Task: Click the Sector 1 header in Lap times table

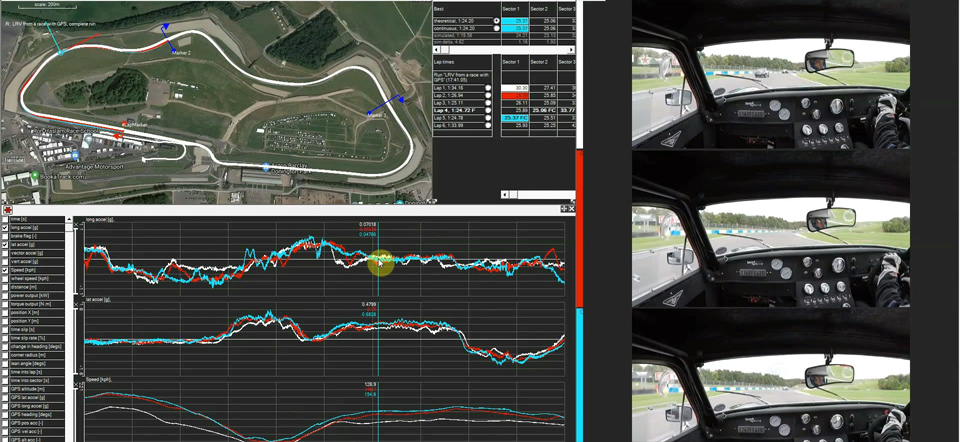Action: (514, 62)
